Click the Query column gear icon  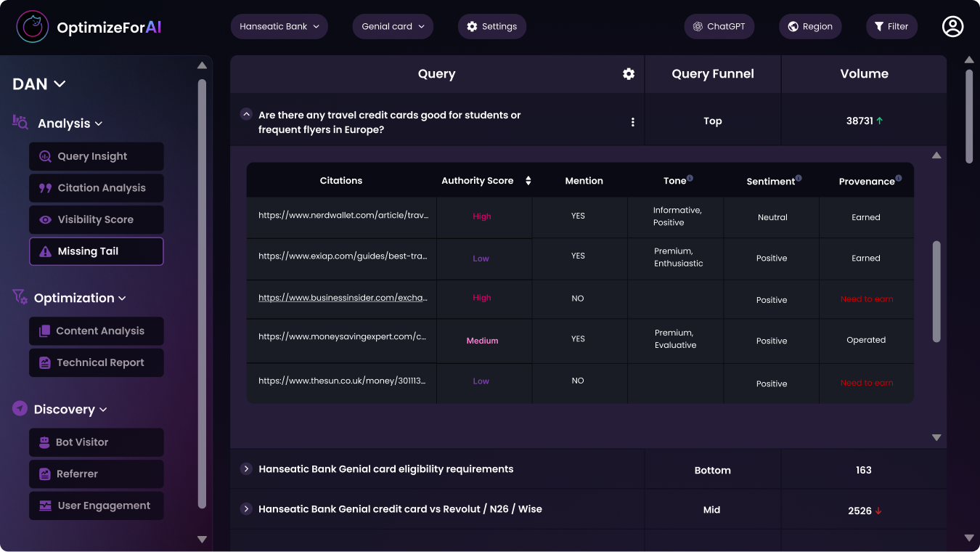629,74
